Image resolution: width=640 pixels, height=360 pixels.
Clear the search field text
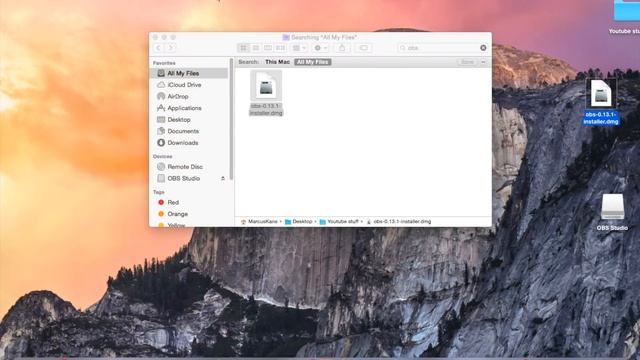(483, 48)
